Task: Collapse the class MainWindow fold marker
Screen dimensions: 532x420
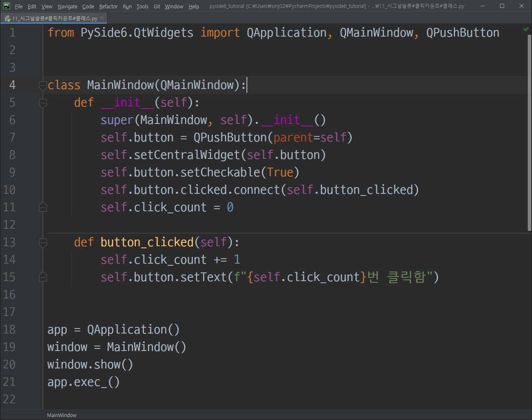Action: [43, 86]
